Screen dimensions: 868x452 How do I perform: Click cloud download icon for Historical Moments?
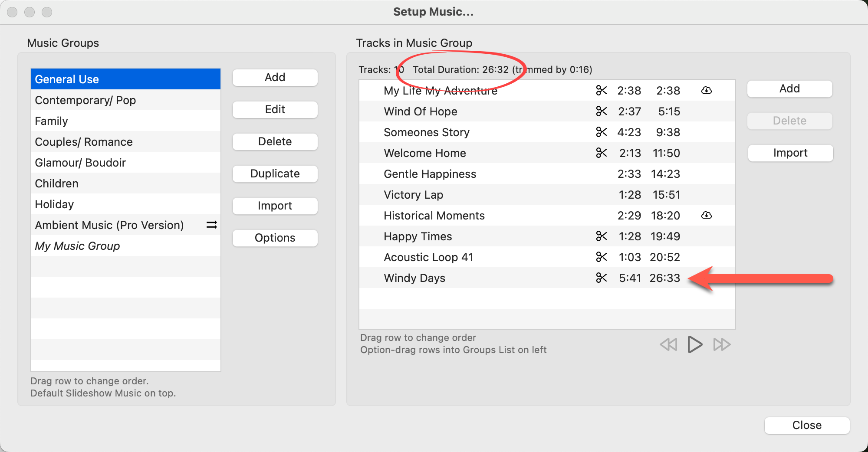[x=706, y=216]
